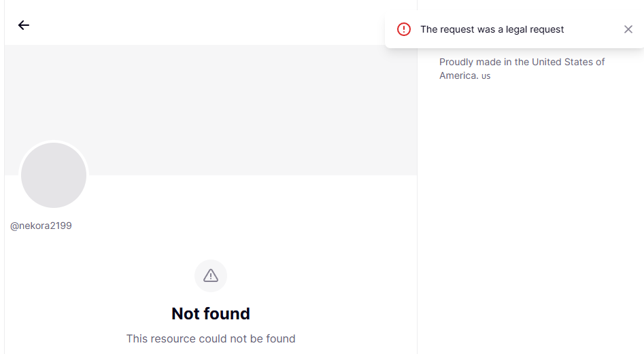The width and height of the screenshot is (644, 354).
Task: Click the small "us" flag label
Action: (x=486, y=76)
